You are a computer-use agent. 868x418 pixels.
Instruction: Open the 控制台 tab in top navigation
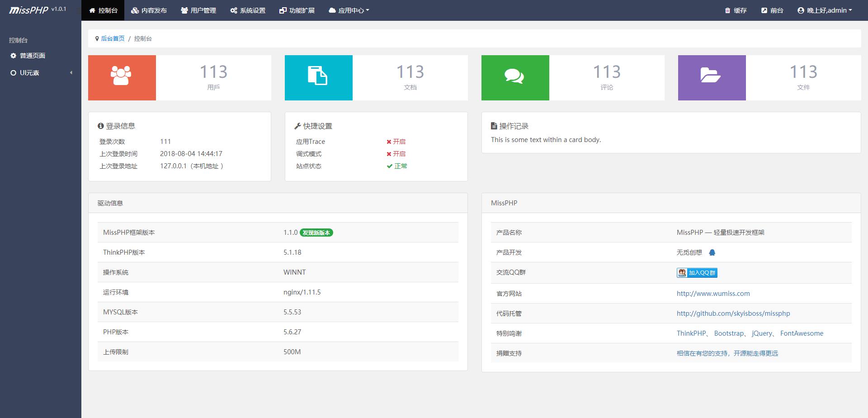pos(103,10)
